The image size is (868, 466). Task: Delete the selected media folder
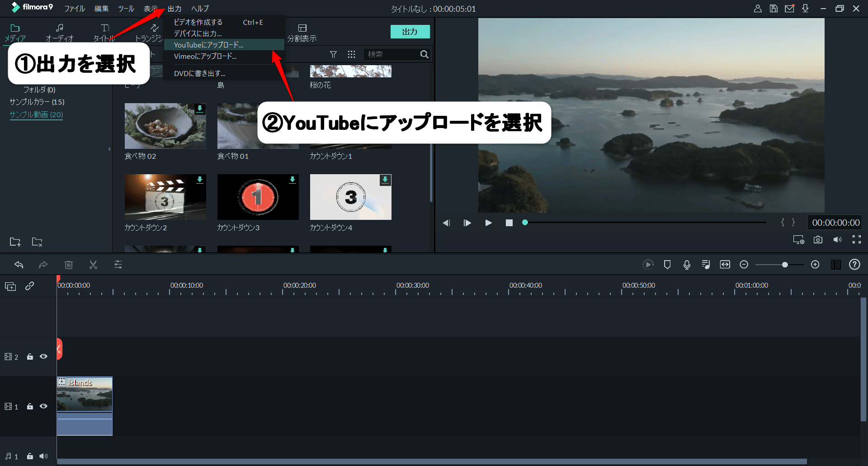37,242
